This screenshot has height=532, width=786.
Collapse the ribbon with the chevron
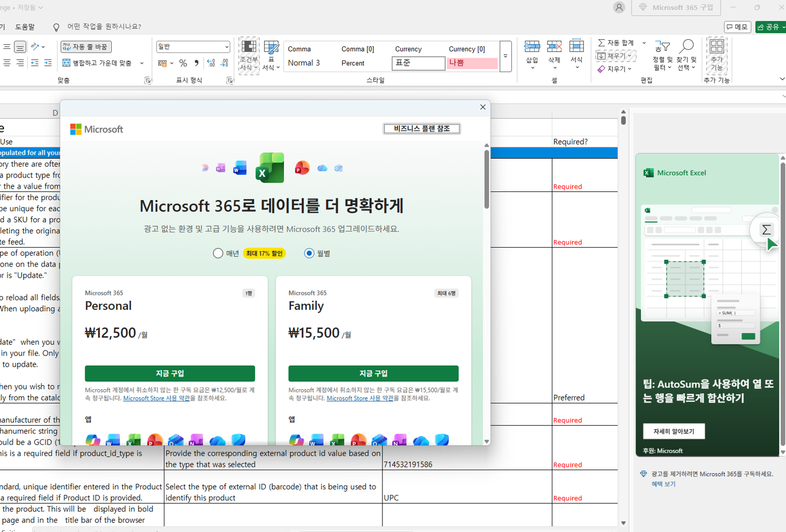[x=782, y=80]
